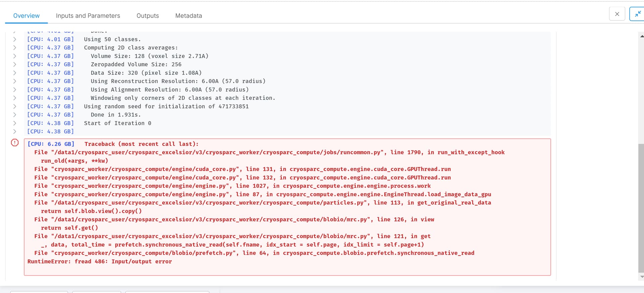Click 'Zeropadded Volume Size: 256' text
Viewport: 644px width, 293px height.
click(136, 64)
